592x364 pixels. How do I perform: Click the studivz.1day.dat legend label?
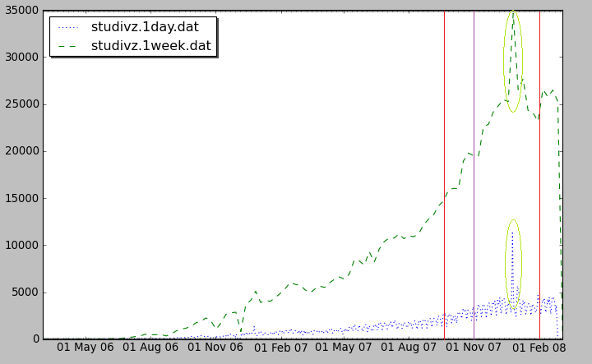click(145, 27)
